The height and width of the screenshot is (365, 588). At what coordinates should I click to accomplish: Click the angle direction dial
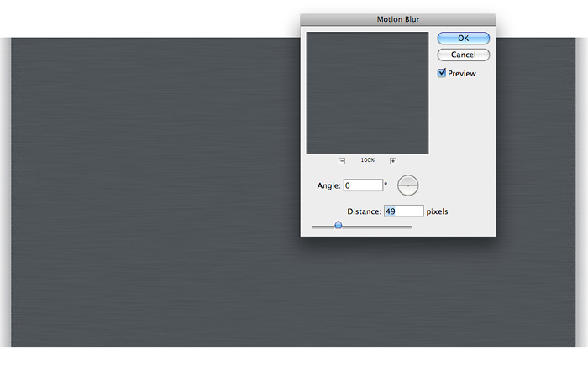pos(407,185)
